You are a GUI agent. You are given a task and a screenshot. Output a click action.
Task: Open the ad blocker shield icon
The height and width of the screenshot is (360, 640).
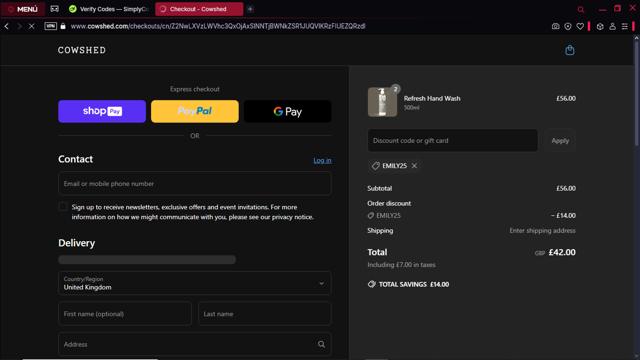coord(568,27)
